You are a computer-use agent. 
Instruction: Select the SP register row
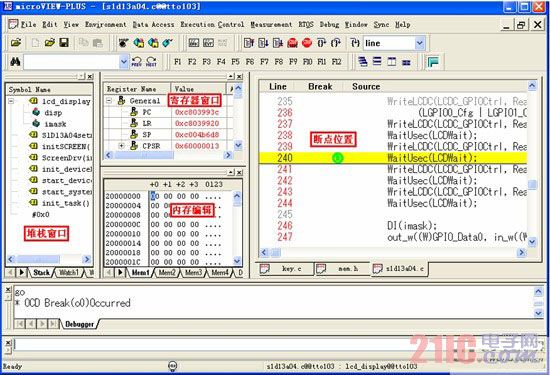(168, 135)
